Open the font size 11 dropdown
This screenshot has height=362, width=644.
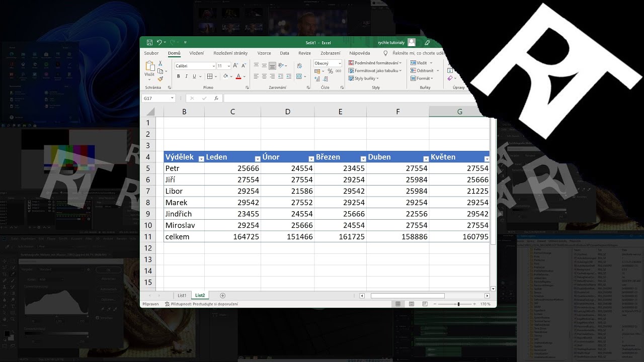[x=229, y=66]
